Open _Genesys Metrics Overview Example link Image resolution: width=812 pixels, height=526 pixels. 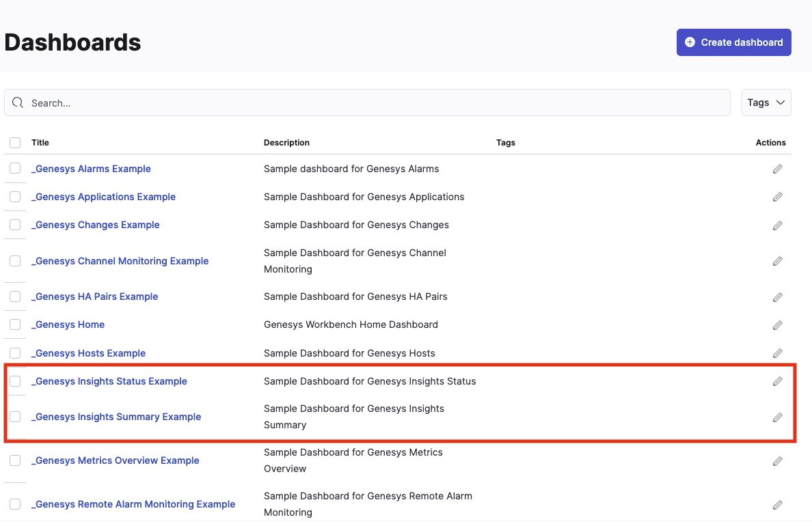pyautogui.click(x=115, y=460)
